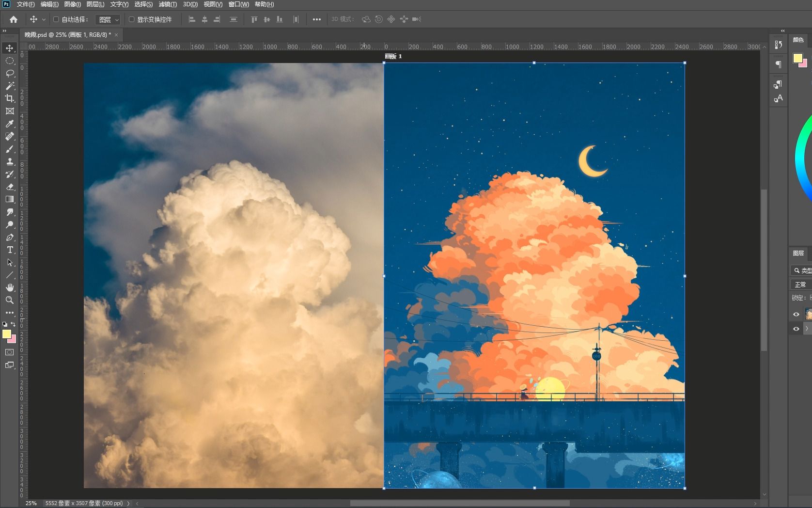The height and width of the screenshot is (508, 812).
Task: Select the Pen tool
Action: 10,237
